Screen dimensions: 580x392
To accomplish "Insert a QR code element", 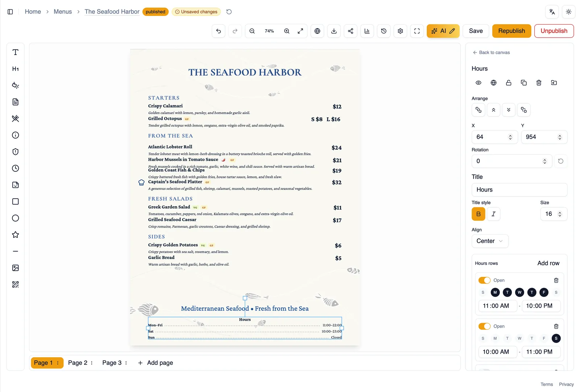I will pos(15,284).
